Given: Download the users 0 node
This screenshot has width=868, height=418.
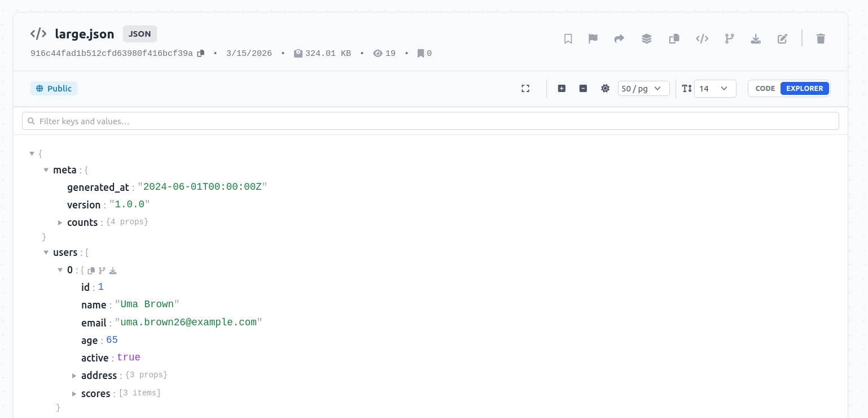Looking at the screenshot, I should [113, 271].
